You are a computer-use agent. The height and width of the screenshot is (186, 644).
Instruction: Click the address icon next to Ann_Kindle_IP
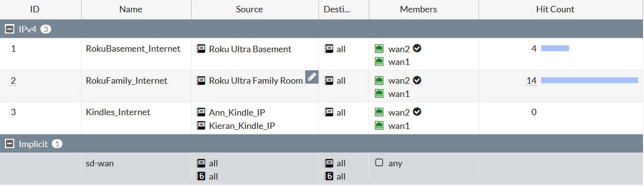201,113
